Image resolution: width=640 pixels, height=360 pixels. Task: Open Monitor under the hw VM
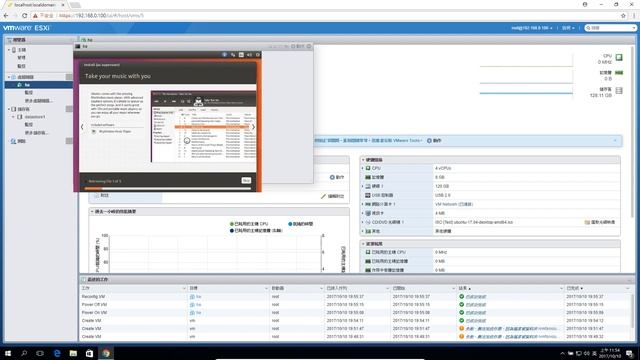coord(29,93)
